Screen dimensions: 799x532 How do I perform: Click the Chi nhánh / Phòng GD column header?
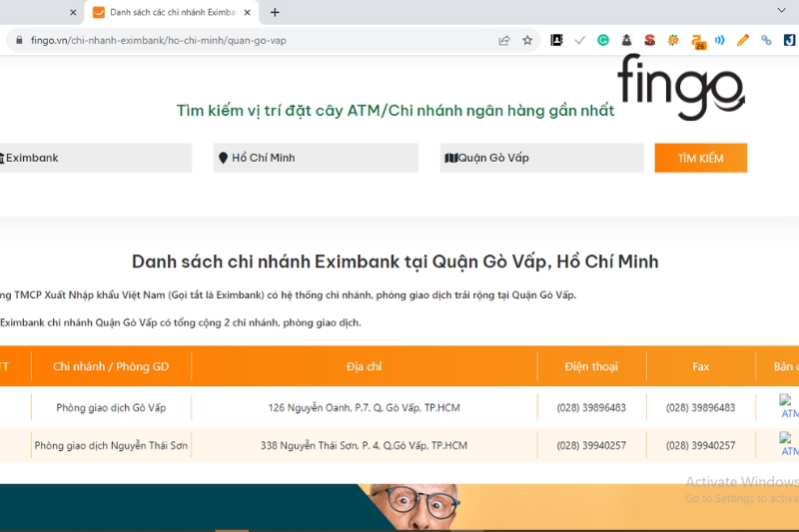[x=111, y=366]
